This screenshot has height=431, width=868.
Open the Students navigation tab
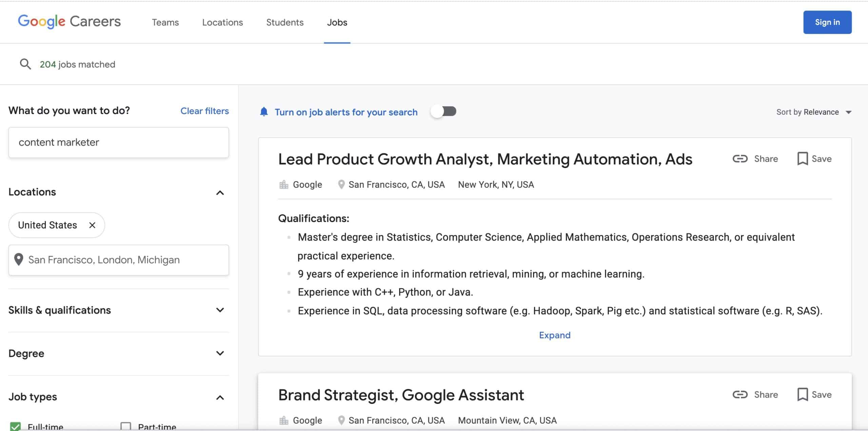pyautogui.click(x=285, y=22)
